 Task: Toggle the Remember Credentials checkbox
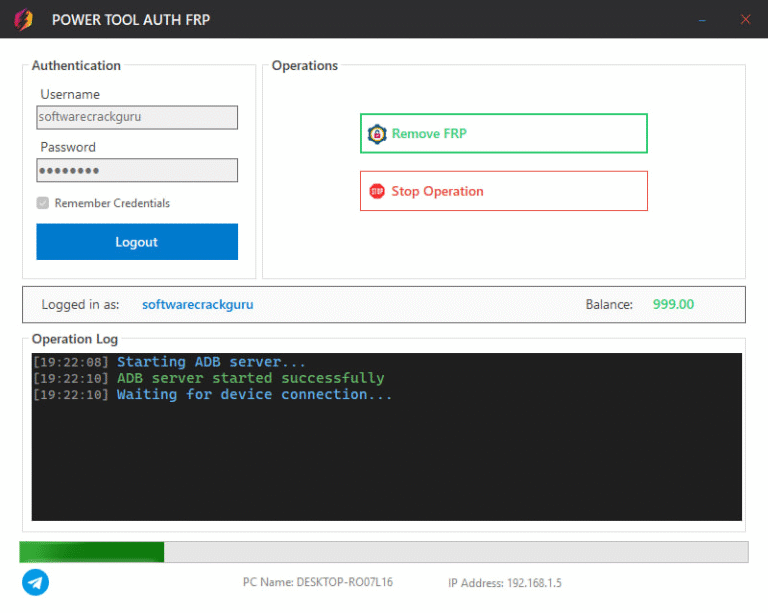[43, 203]
